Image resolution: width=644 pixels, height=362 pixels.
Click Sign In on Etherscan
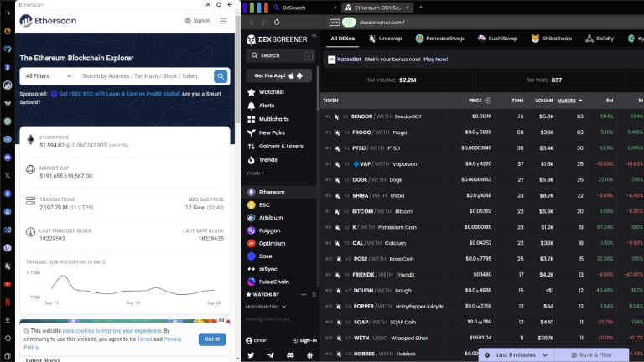point(198,20)
